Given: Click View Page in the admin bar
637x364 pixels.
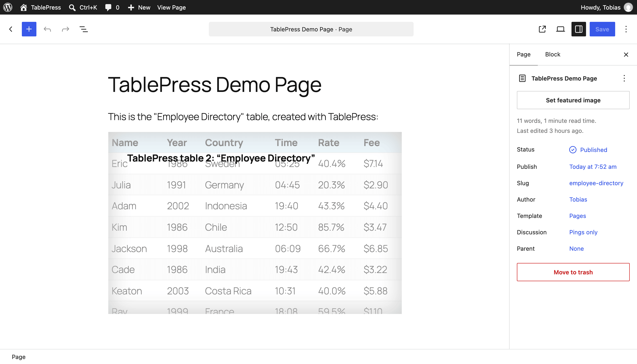Looking at the screenshot, I should click(172, 7).
